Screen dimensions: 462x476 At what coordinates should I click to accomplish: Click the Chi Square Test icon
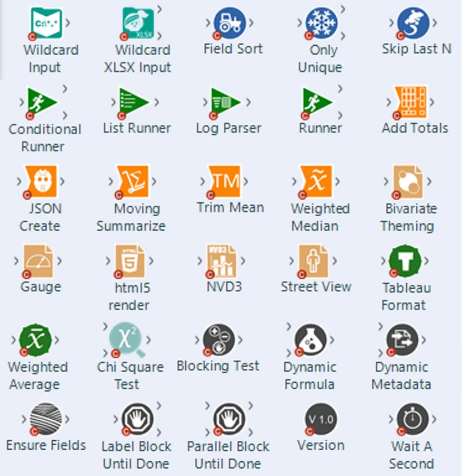[x=127, y=340]
